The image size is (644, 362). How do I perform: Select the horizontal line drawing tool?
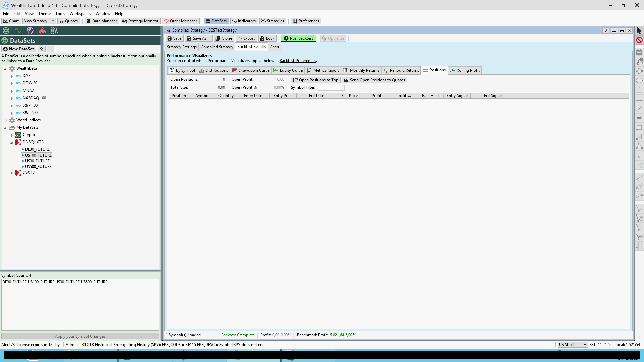point(639,100)
